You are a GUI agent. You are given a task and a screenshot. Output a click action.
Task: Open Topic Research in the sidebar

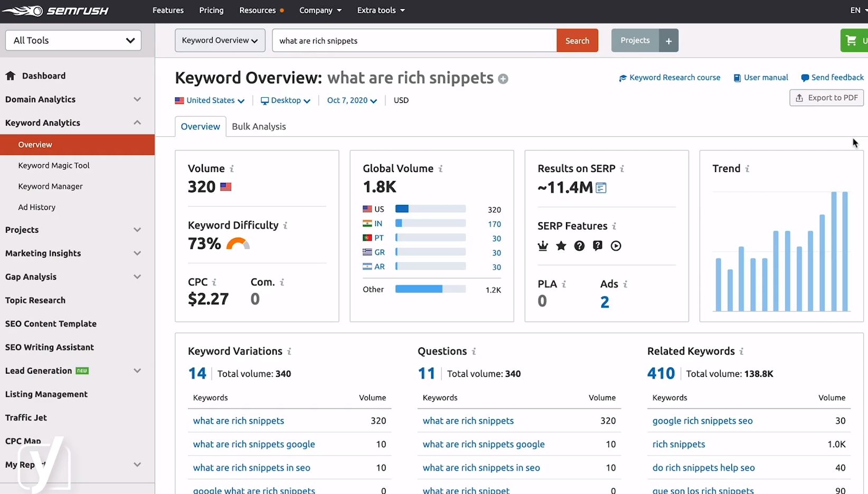[35, 300]
